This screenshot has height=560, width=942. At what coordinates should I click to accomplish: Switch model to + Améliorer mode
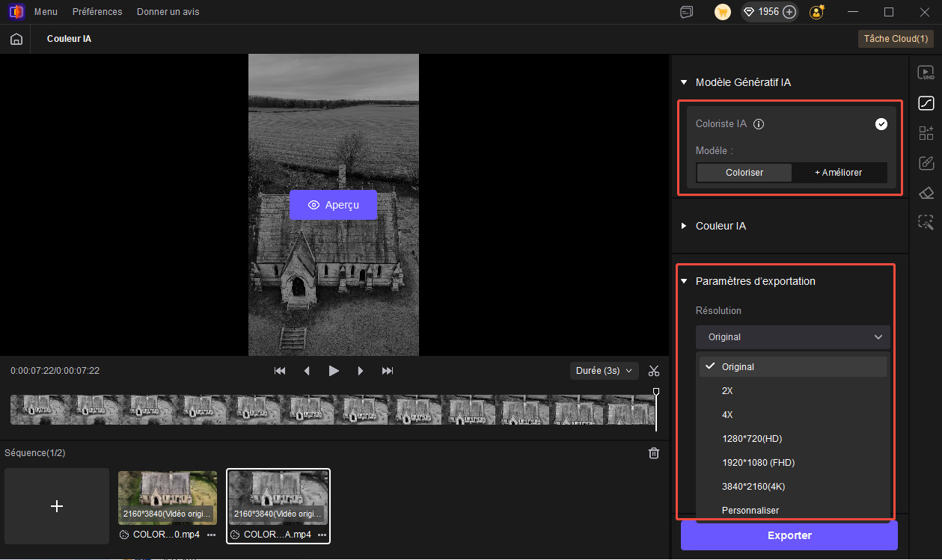click(x=839, y=172)
